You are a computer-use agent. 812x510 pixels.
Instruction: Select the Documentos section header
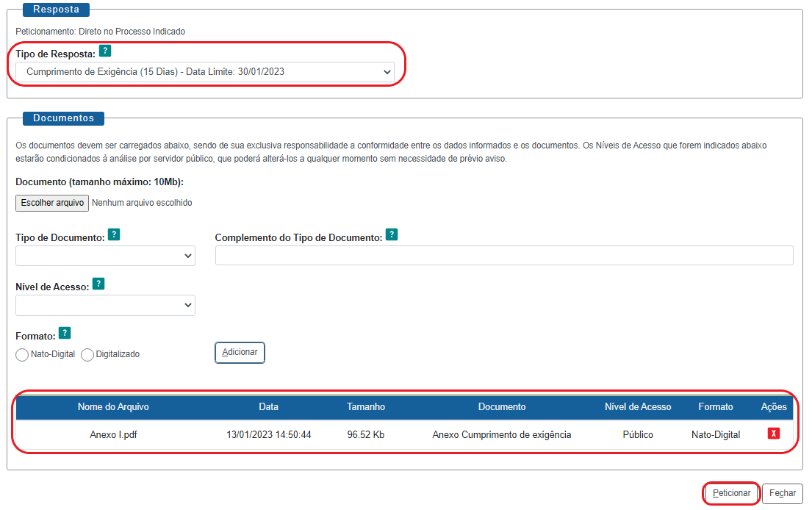tap(64, 118)
